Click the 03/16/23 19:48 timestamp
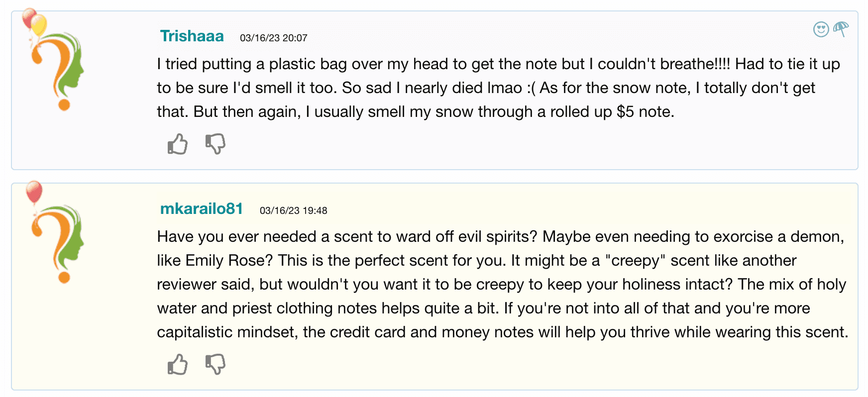This screenshot has width=868, height=397. pyautogui.click(x=293, y=211)
